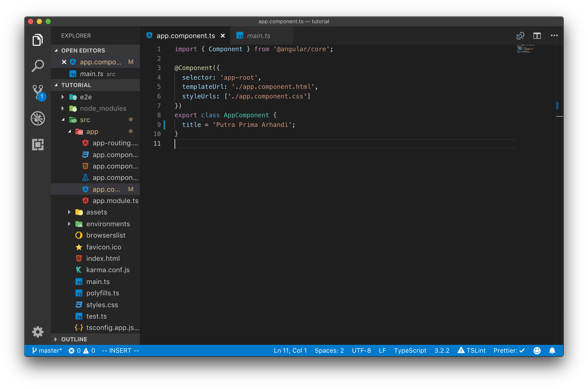Open favicon.ico in explorer

95,247
